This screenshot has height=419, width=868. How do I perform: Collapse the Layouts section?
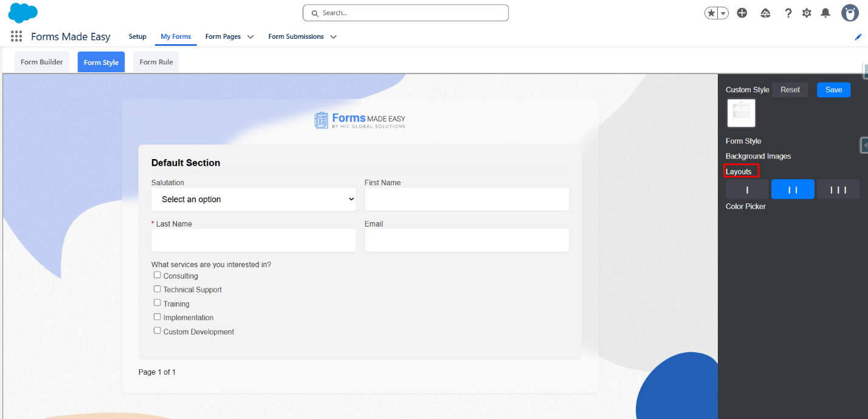click(x=739, y=171)
